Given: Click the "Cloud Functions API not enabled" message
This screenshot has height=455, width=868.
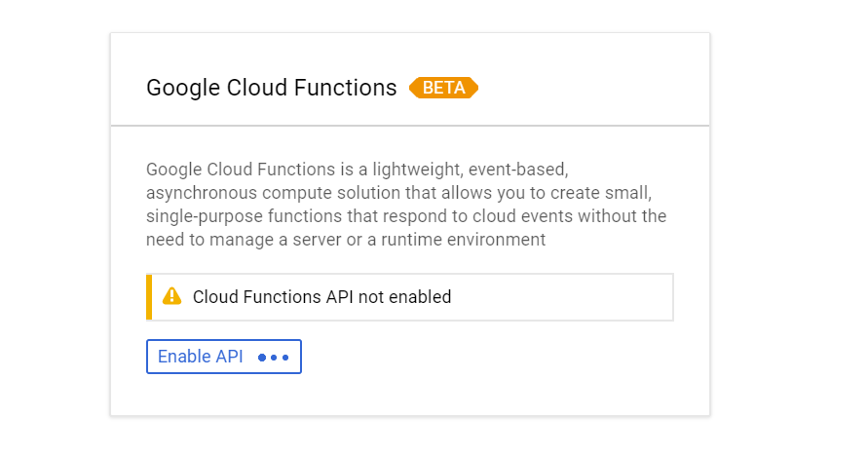Looking at the screenshot, I should pyautogui.click(x=321, y=297).
